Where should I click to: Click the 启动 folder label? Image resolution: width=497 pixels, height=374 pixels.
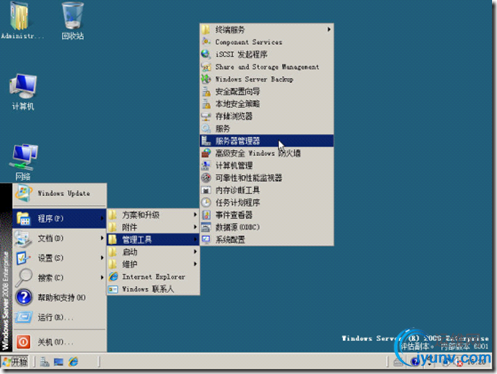tap(130, 252)
